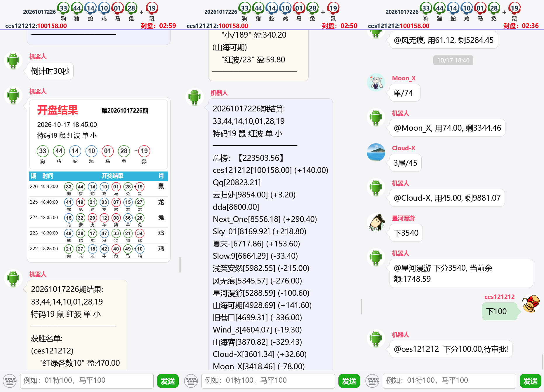Click robot avatar beside 倒计时30秒 message
The height and width of the screenshot is (392, 544).
coord(13,61)
